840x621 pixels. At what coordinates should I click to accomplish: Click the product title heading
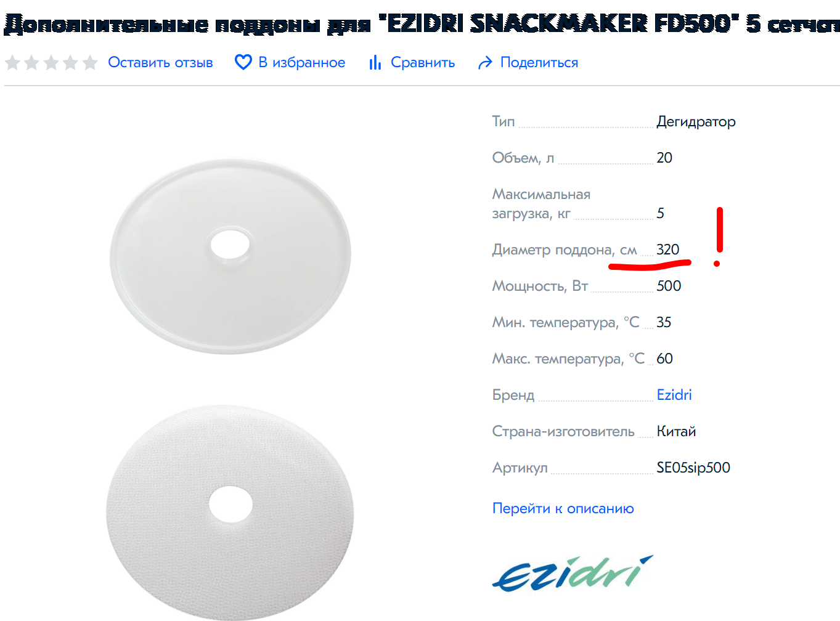pyautogui.click(x=422, y=23)
